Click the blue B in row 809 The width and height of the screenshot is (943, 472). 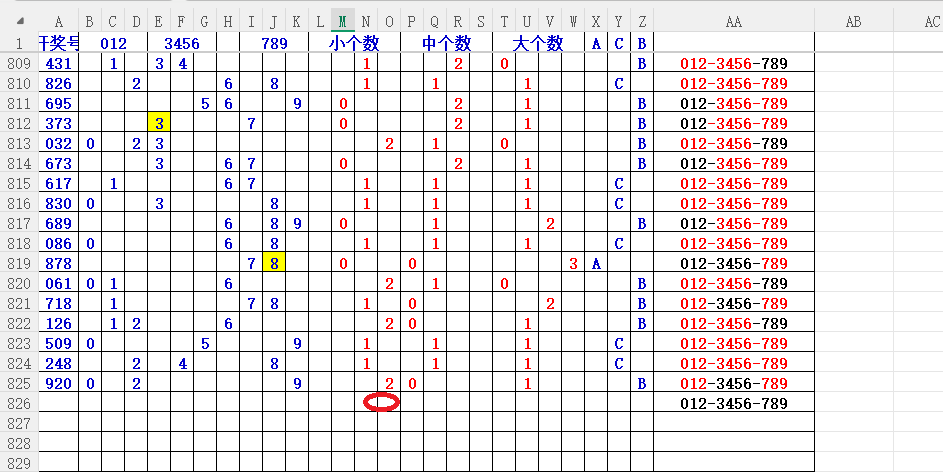pyautogui.click(x=642, y=63)
